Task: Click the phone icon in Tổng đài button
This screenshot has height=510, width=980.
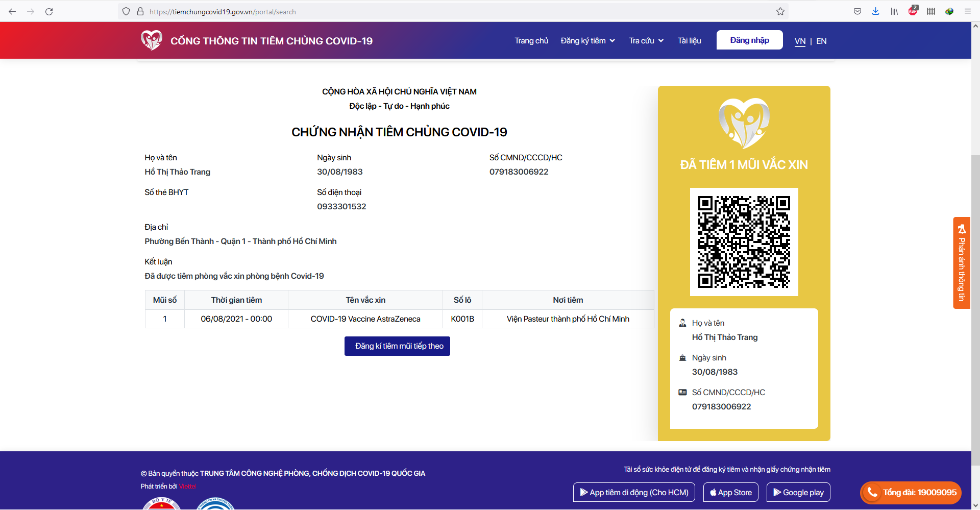Action: tap(872, 492)
